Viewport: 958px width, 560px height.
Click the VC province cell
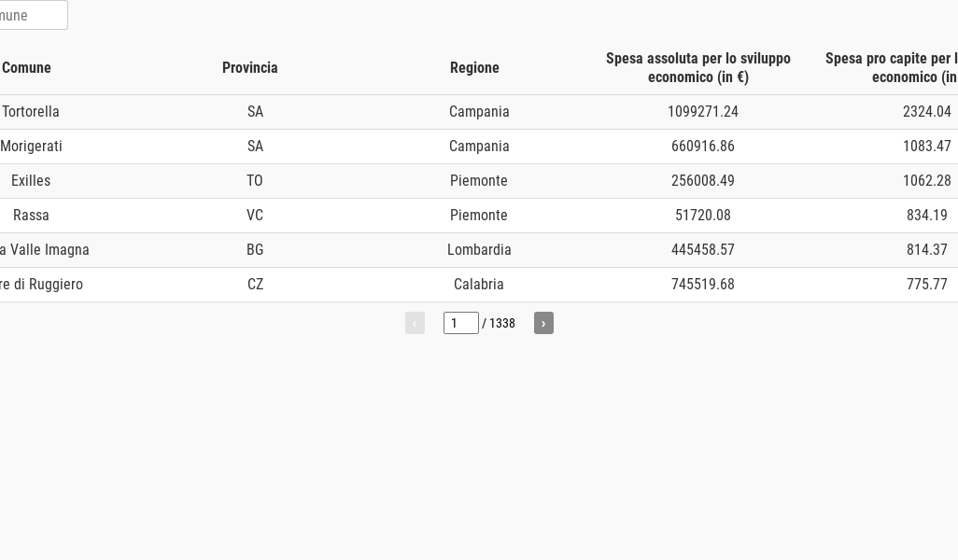255,216
